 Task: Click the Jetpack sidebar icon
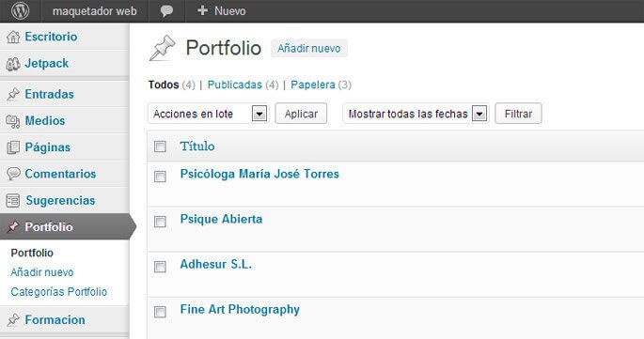[x=13, y=64]
